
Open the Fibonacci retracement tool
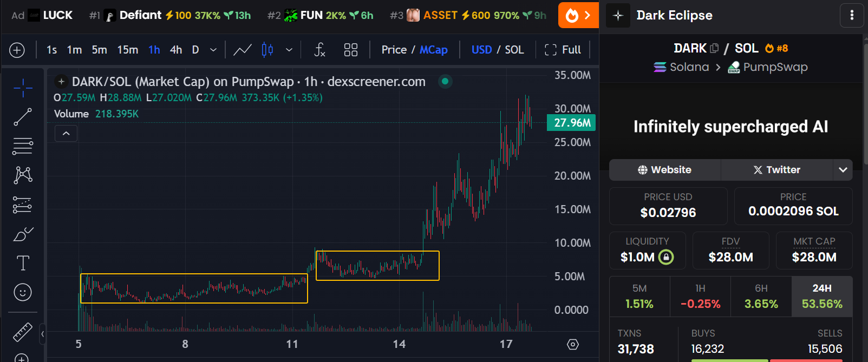pyautogui.click(x=23, y=146)
